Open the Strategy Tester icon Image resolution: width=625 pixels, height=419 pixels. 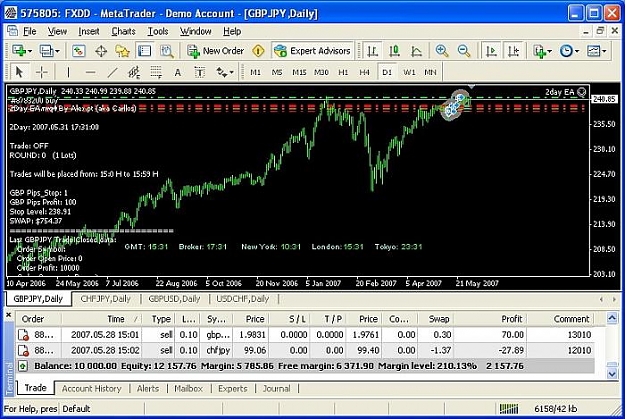[166, 51]
